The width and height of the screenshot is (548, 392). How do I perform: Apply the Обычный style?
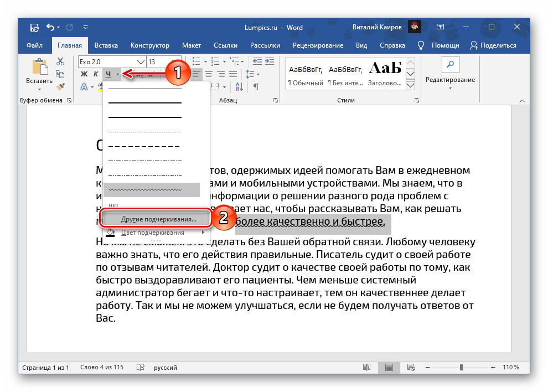[305, 75]
